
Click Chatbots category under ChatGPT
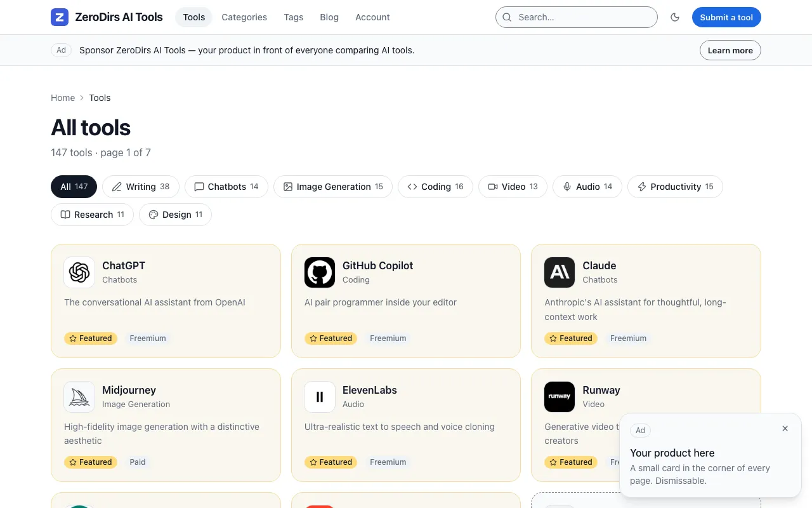click(120, 279)
